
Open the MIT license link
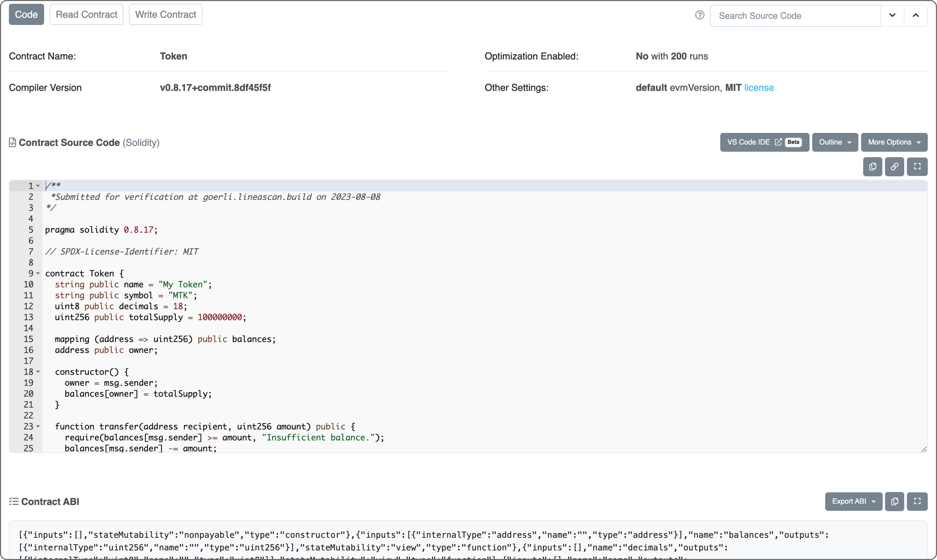click(x=759, y=87)
